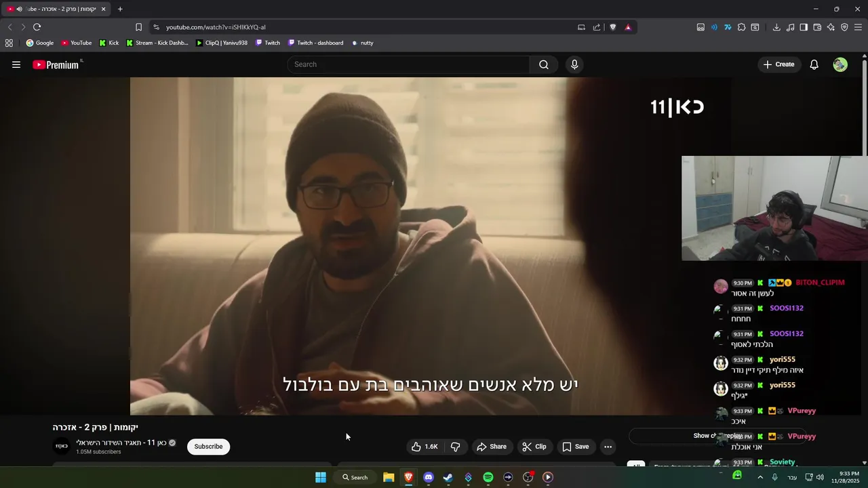This screenshot has width=868, height=488.
Task: Dislike the video with thumbs-down
Action: pyautogui.click(x=456, y=447)
